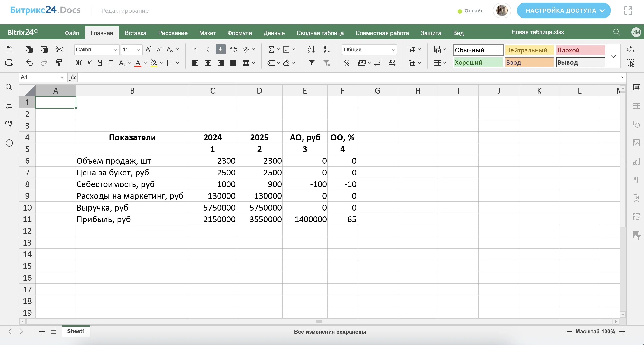The image size is (644, 345).
Task: Switch to the Вид tab
Action: tap(458, 33)
